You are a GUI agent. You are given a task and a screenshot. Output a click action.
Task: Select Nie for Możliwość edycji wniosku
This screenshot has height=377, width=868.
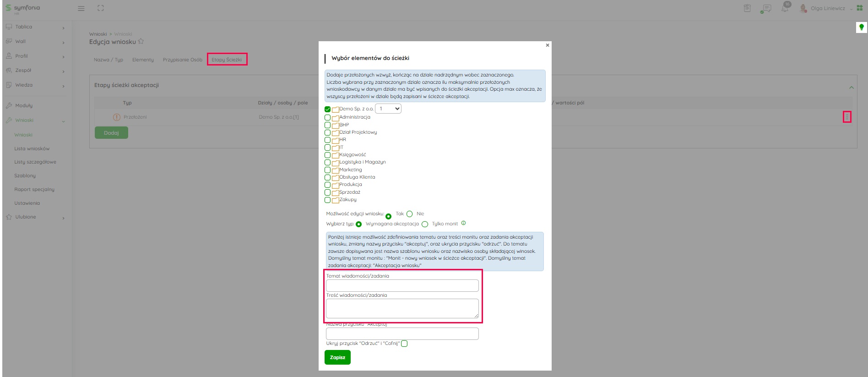pyautogui.click(x=410, y=214)
